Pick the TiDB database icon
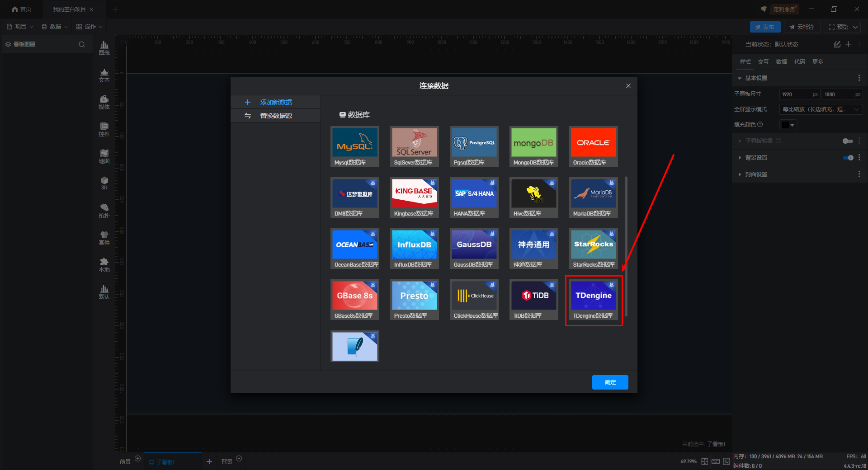The width and height of the screenshot is (868, 470). click(534, 300)
